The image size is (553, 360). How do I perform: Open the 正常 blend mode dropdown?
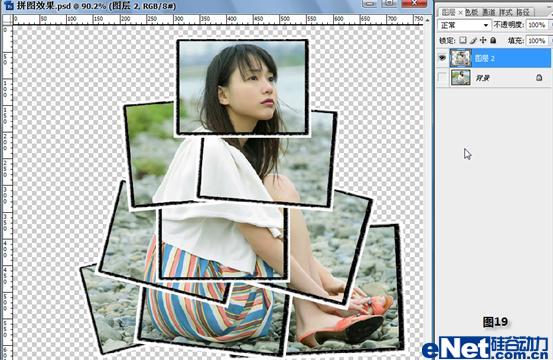pyautogui.click(x=464, y=25)
